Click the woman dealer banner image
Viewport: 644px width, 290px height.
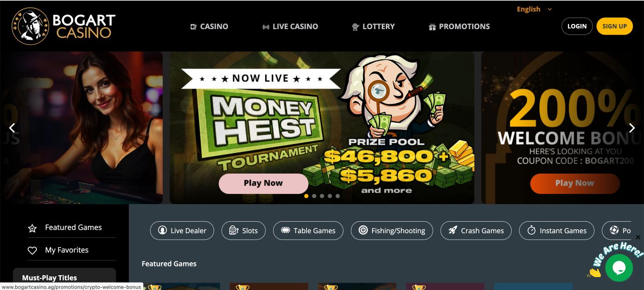81,127
